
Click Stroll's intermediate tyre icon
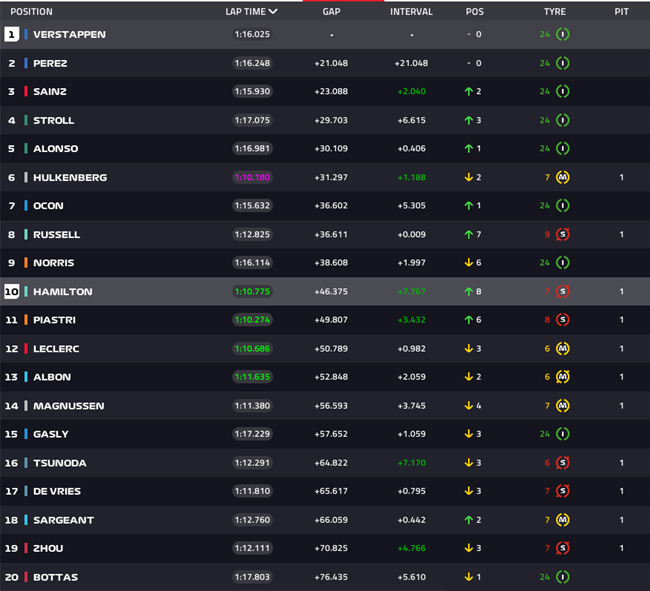563,120
